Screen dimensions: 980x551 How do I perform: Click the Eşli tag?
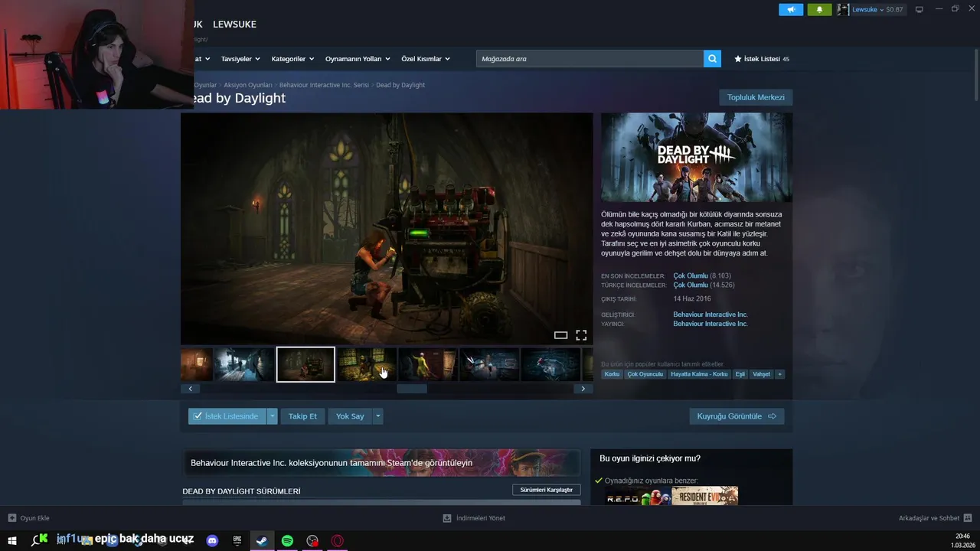coord(740,374)
